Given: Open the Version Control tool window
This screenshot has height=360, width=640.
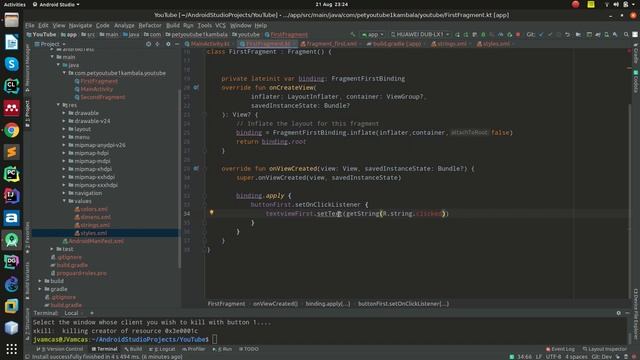Looking at the screenshot, I should (x=60, y=349).
